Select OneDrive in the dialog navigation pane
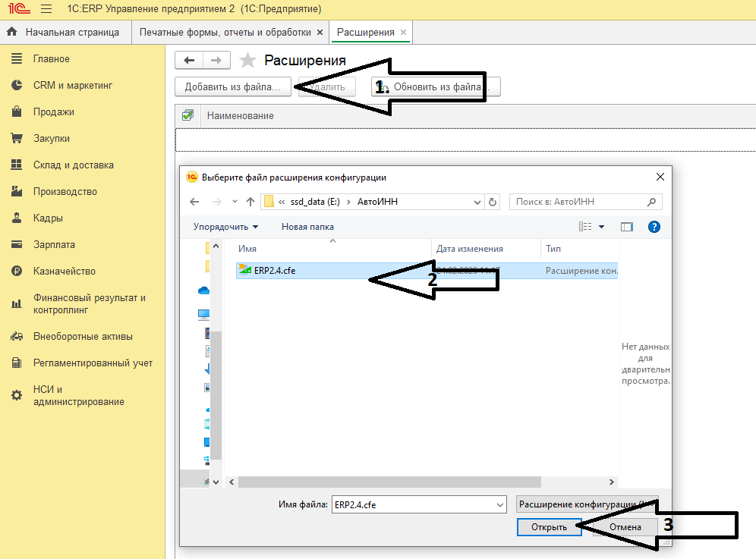Image resolution: width=756 pixels, height=559 pixels. click(204, 290)
